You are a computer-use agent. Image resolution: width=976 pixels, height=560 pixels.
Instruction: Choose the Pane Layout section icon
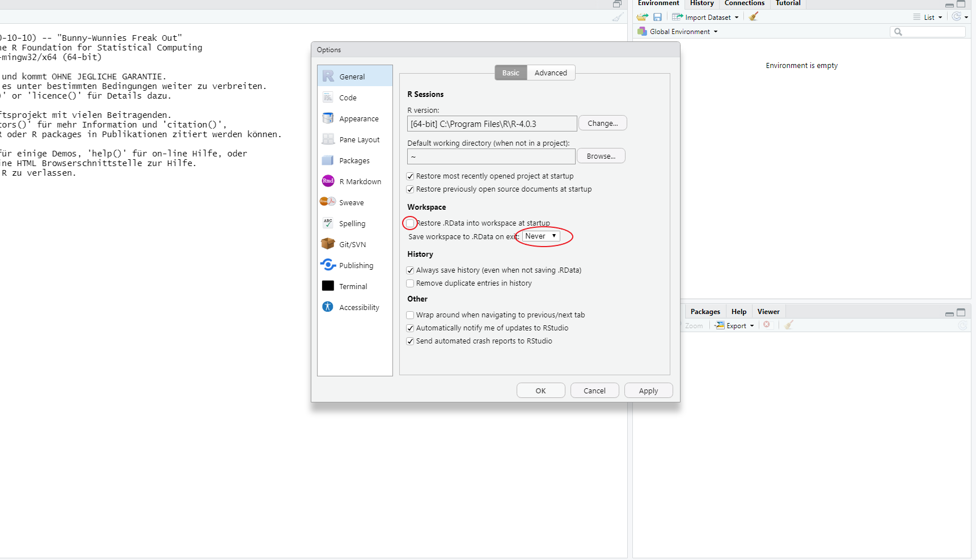pyautogui.click(x=328, y=139)
